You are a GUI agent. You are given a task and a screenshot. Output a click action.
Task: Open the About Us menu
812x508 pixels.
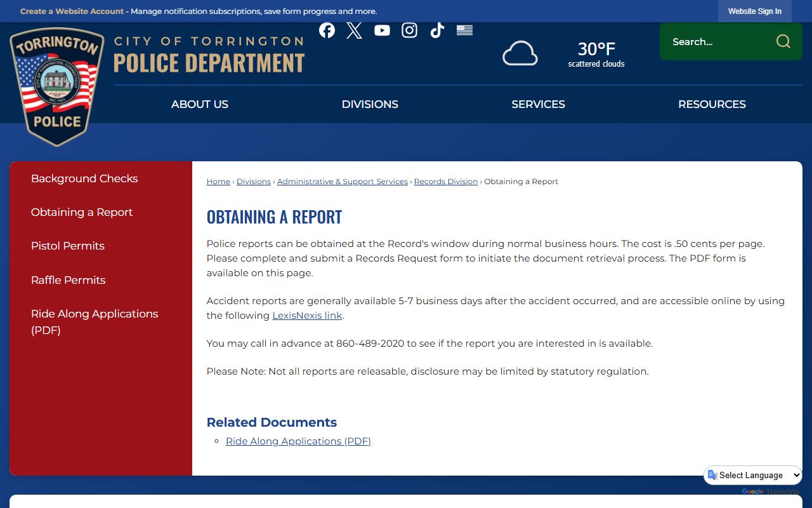[200, 104]
